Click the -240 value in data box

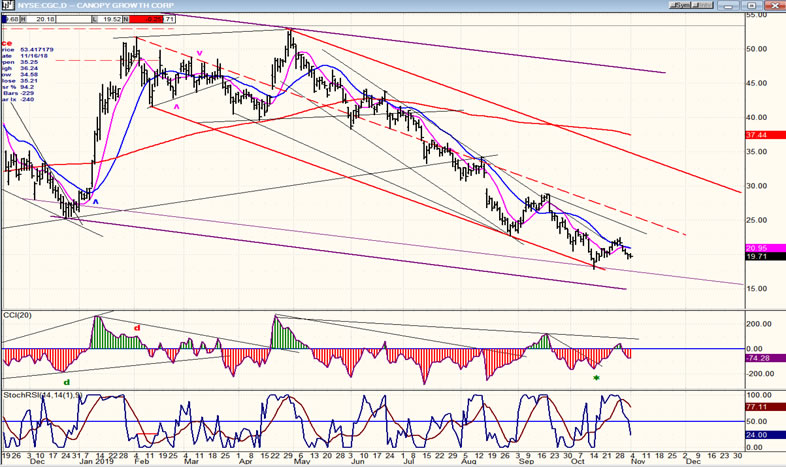click(27, 99)
